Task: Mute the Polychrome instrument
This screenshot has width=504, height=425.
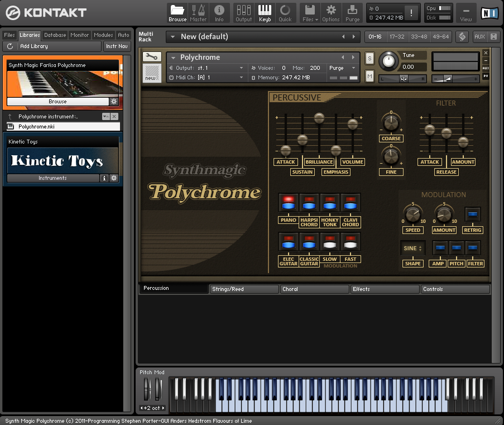Action: coord(369,77)
